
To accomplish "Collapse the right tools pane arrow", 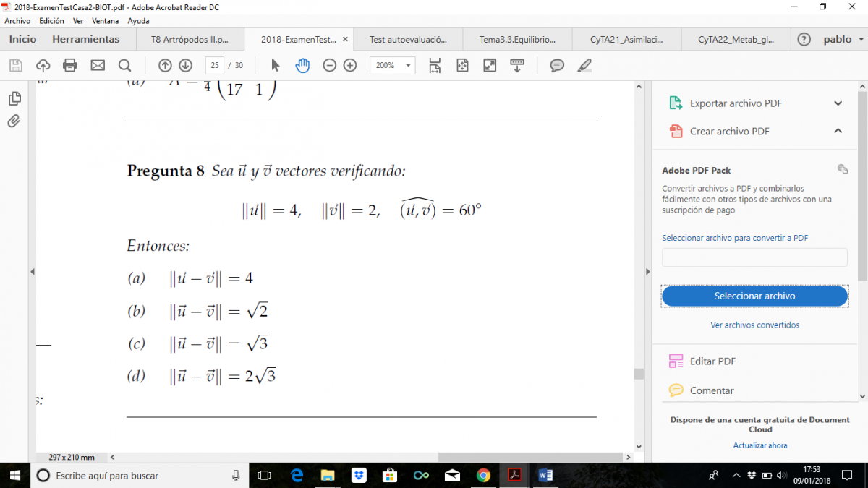I will [x=647, y=271].
